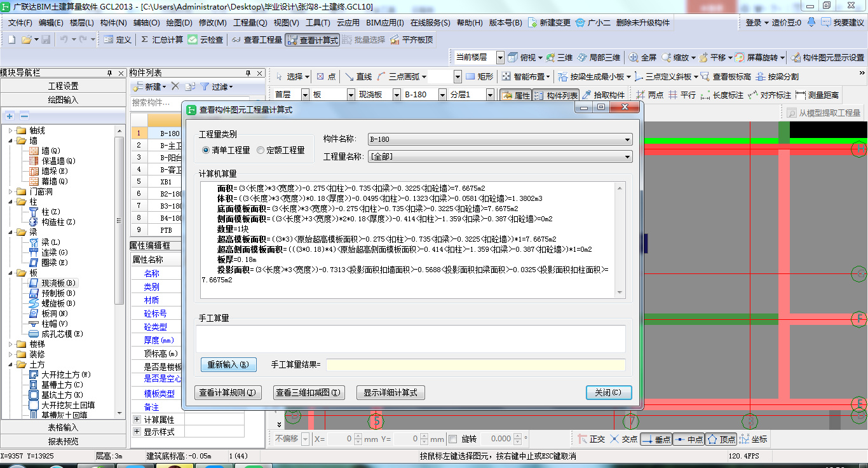Image resolution: width=868 pixels, height=468 pixels.
Task: Click the 查看三维扣减图(T) button
Action: click(x=309, y=392)
